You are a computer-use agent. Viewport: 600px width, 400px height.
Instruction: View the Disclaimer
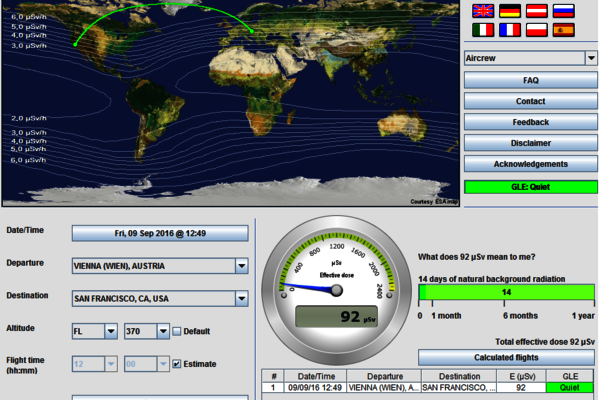(531, 143)
